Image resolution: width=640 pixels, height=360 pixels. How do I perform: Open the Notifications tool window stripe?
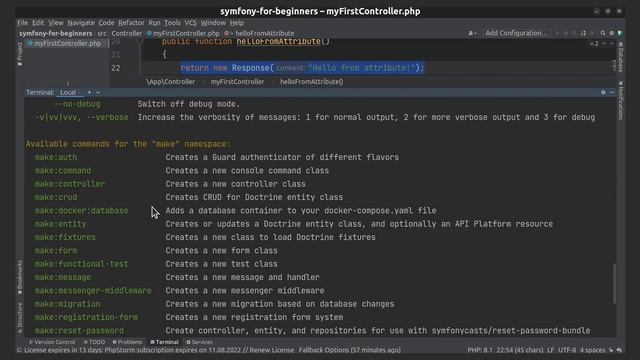pyautogui.click(x=620, y=100)
